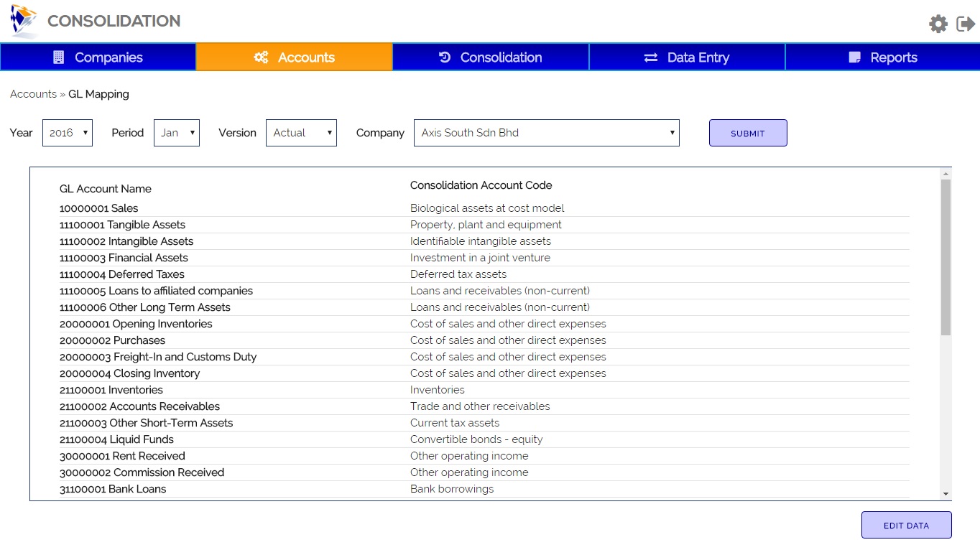This screenshot has height=550, width=980.
Task: Click the note icon beside Reports
Action: click(855, 57)
